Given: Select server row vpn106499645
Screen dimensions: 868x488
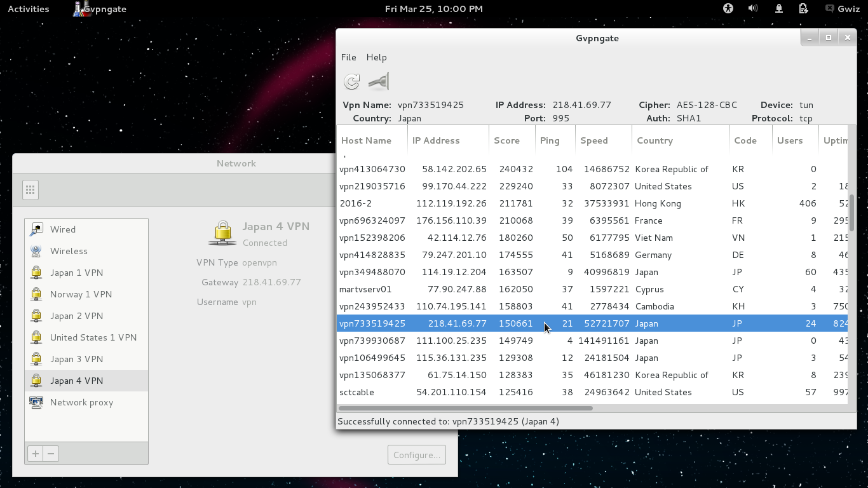Looking at the screenshot, I should coord(592,358).
